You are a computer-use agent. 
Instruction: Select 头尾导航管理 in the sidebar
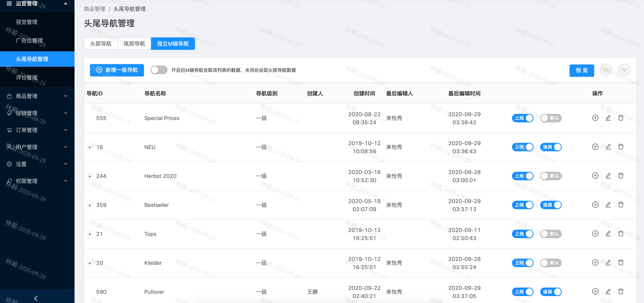[37, 59]
